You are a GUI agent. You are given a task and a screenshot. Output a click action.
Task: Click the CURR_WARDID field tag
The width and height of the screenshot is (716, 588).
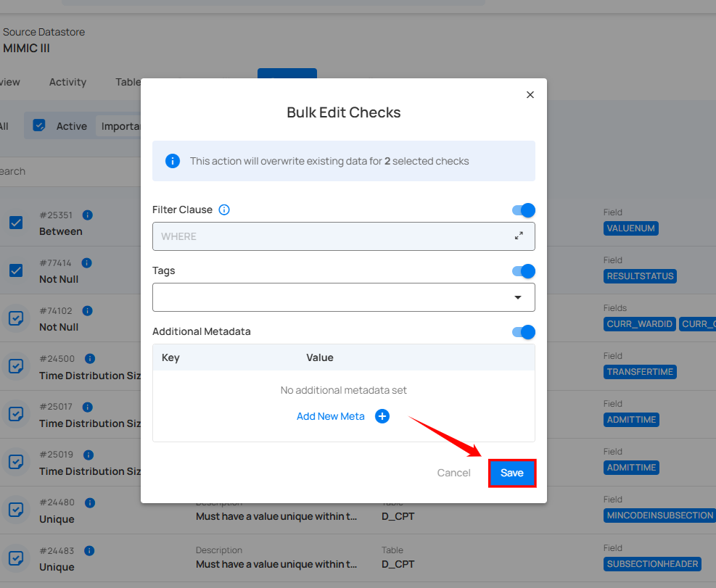point(639,324)
